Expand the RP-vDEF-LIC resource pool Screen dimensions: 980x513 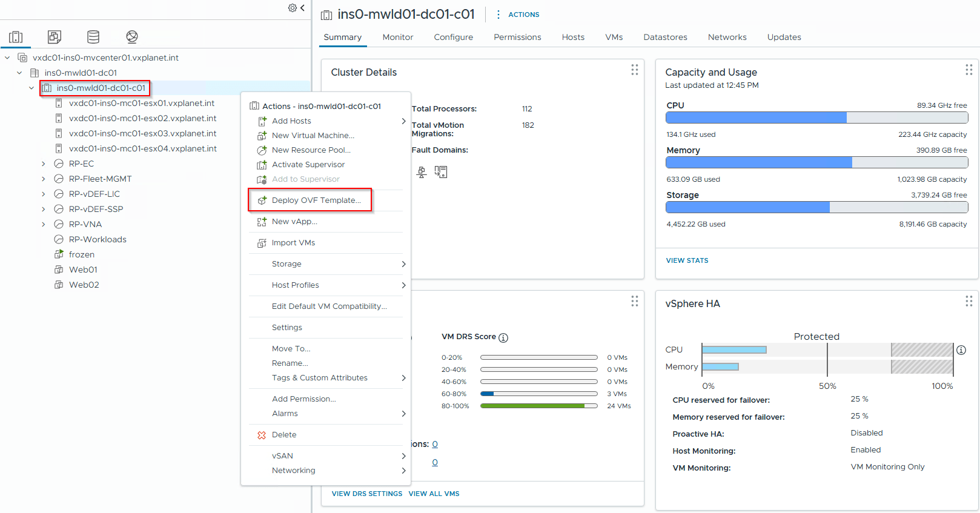coord(44,194)
